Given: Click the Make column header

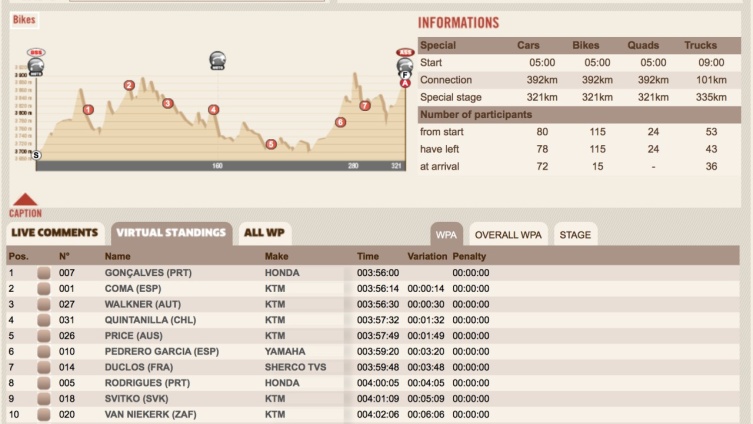Looking at the screenshot, I should pyautogui.click(x=277, y=256).
